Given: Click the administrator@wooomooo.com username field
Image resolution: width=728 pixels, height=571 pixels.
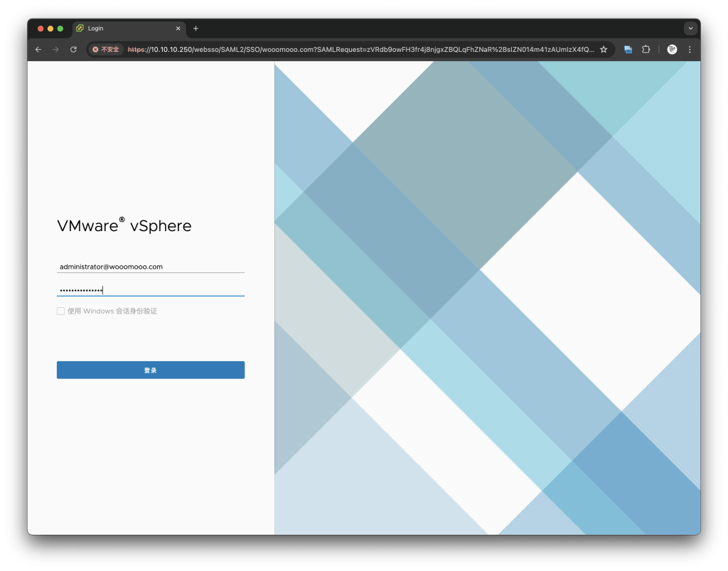Looking at the screenshot, I should (x=151, y=267).
